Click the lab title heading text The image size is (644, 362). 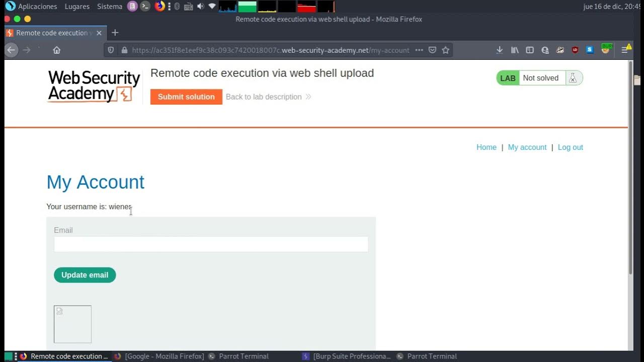(262, 73)
